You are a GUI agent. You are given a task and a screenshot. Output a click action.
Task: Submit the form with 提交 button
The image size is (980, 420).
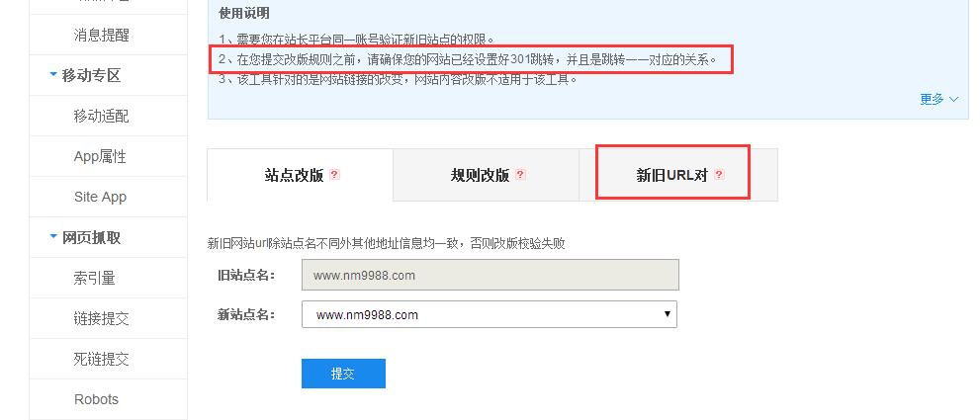[343, 374]
